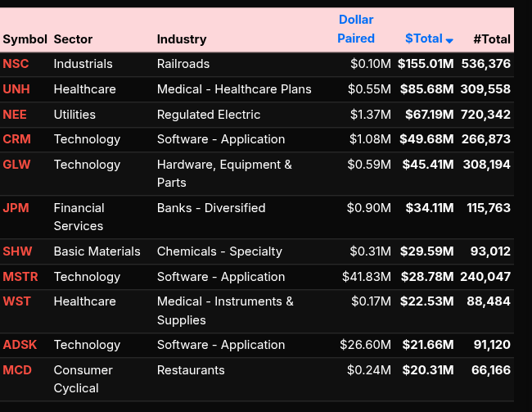
Task: Open the MSTR ticker link
Action: tap(20, 277)
